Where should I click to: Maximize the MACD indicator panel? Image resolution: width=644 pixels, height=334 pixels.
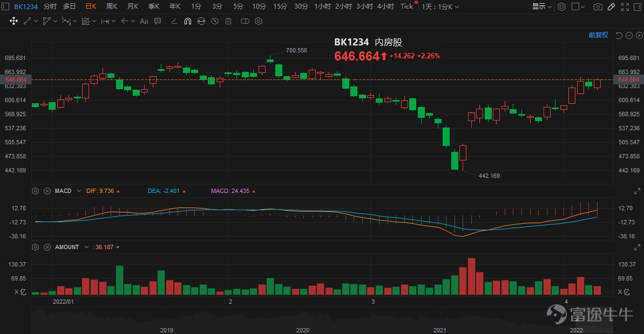pyautogui.click(x=638, y=191)
